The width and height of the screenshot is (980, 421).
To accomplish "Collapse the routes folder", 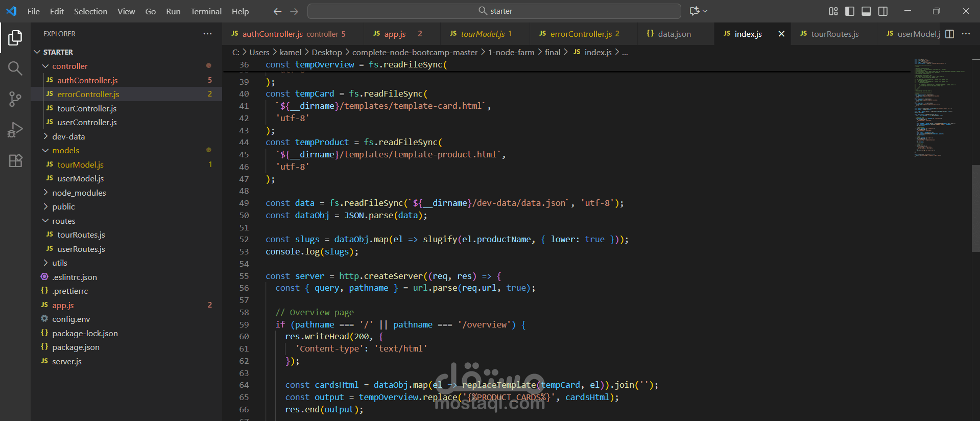I will point(45,221).
